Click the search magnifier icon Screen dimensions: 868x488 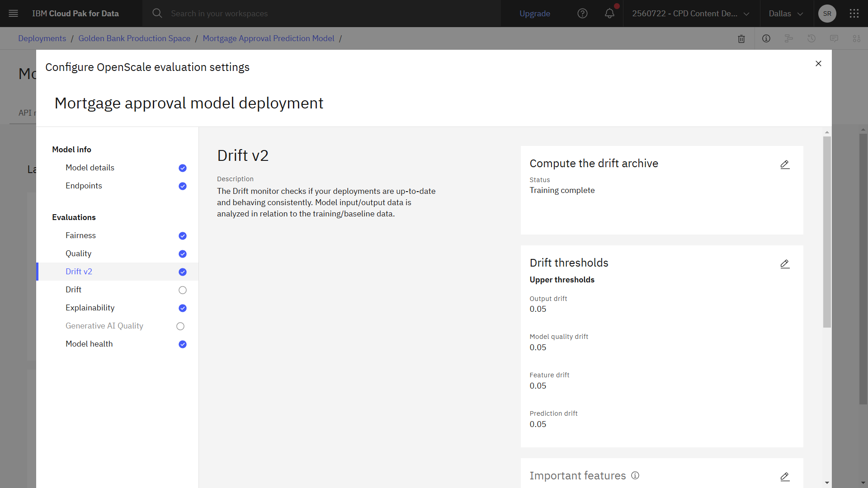(x=157, y=14)
